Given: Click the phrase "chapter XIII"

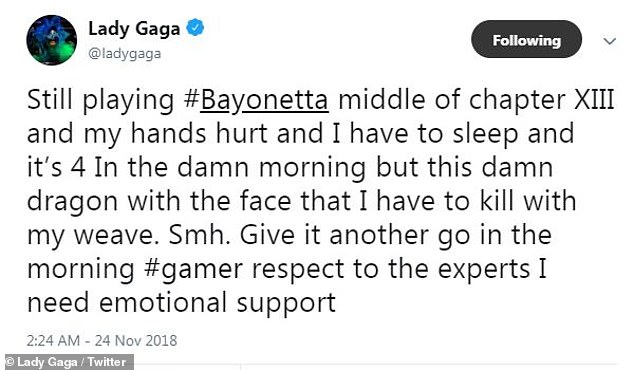Looking at the screenshot, I should 542,100.
